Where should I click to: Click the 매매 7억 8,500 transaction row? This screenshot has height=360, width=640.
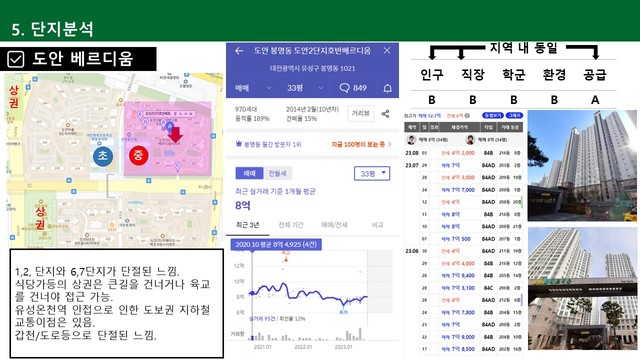[463, 349]
